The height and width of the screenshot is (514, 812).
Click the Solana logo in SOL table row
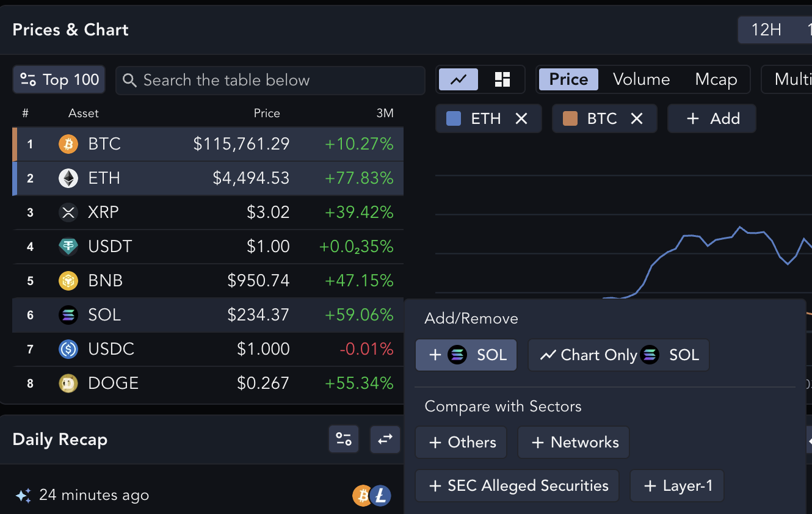[x=68, y=315]
